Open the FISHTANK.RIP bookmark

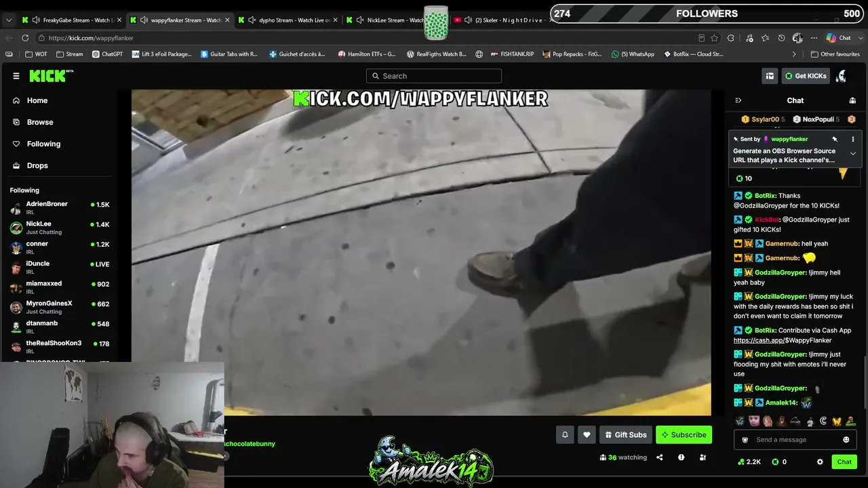pos(512,54)
